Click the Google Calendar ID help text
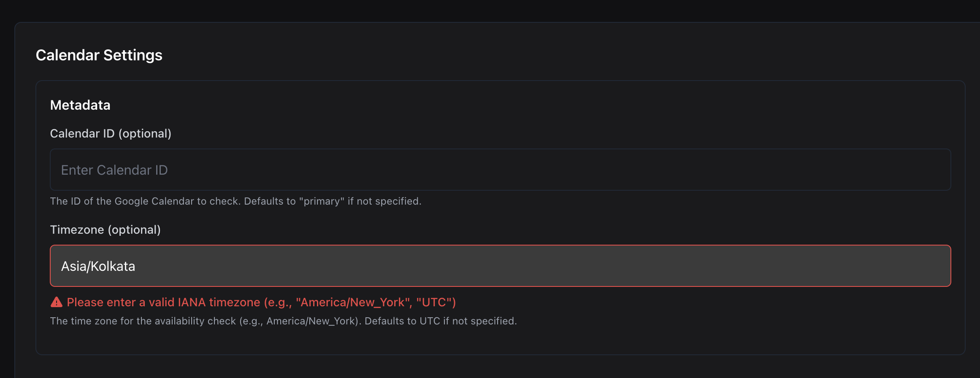Image resolution: width=980 pixels, height=378 pixels. pos(236,201)
